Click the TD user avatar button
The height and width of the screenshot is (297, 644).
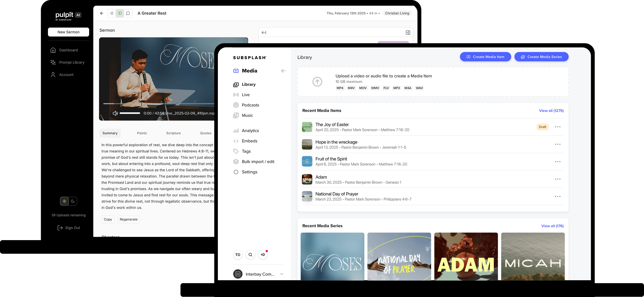pos(238,255)
